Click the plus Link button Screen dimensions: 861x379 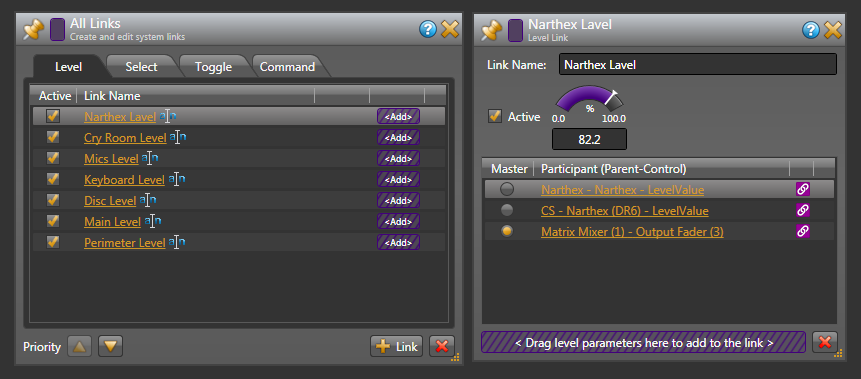pyautogui.click(x=396, y=346)
